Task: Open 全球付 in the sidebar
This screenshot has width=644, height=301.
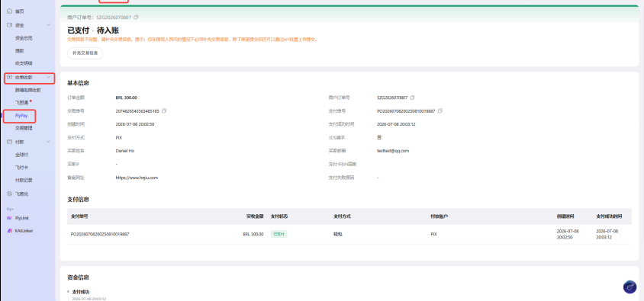Action: tap(21, 155)
